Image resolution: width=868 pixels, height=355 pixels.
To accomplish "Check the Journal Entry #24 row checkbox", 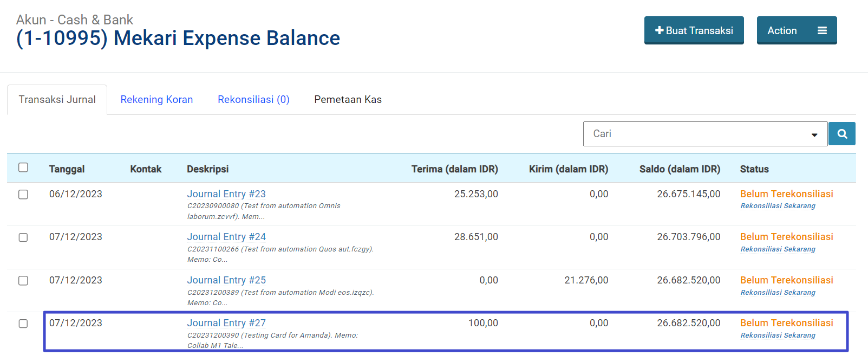I will click(x=23, y=237).
